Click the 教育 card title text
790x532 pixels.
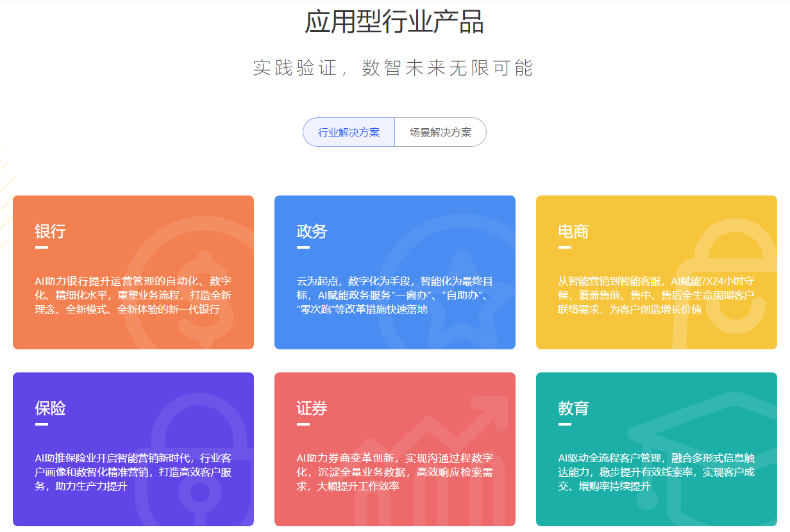click(x=573, y=408)
